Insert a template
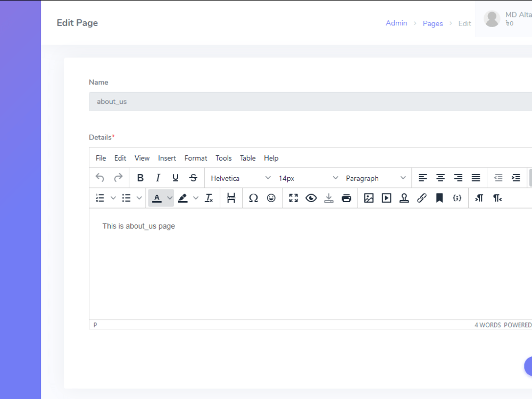The width and height of the screenshot is (532, 399). (x=404, y=198)
